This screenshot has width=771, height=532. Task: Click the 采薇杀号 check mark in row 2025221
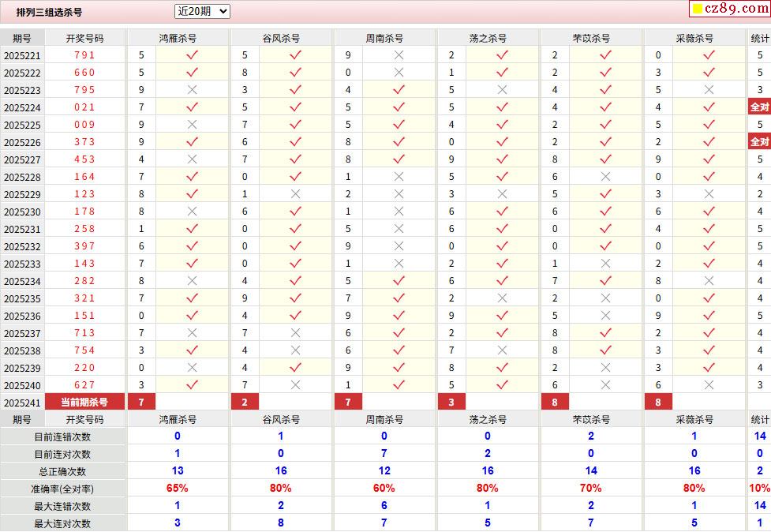(709, 55)
